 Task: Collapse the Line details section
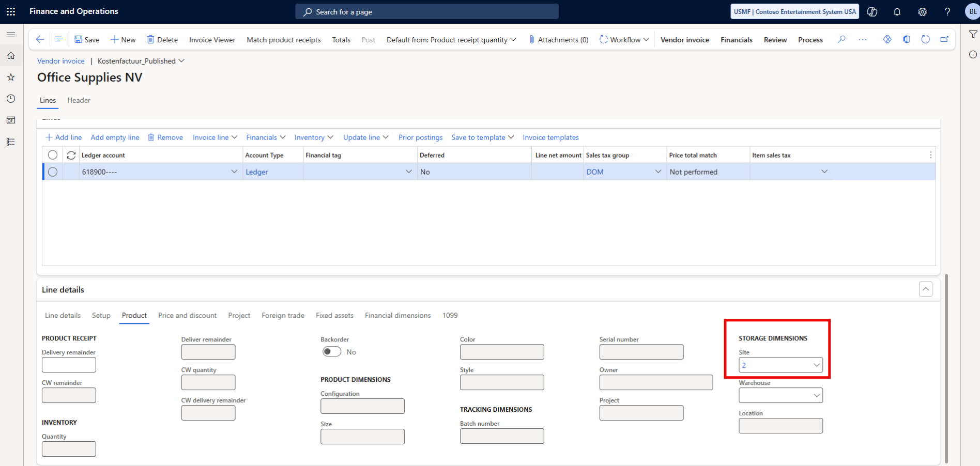926,289
